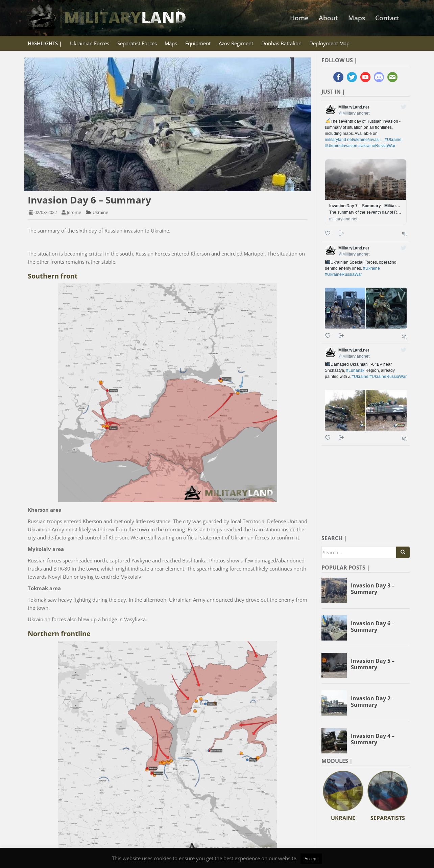
Task: Like the damaged T-64BV tweet
Action: (328, 438)
